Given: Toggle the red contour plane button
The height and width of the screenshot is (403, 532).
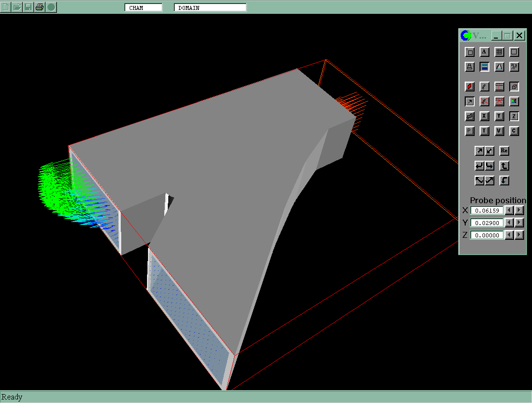Looking at the screenshot, I should (470, 87).
